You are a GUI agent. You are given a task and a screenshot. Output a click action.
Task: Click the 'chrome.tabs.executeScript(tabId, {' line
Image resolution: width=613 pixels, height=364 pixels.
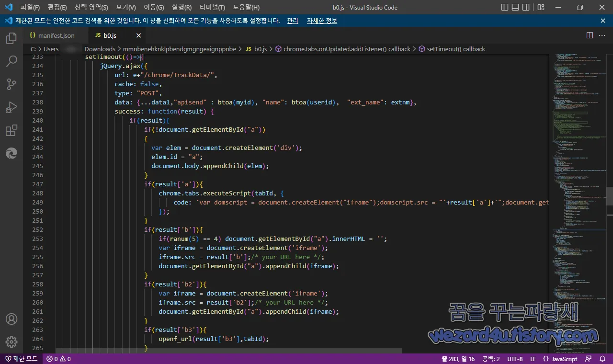point(222,193)
